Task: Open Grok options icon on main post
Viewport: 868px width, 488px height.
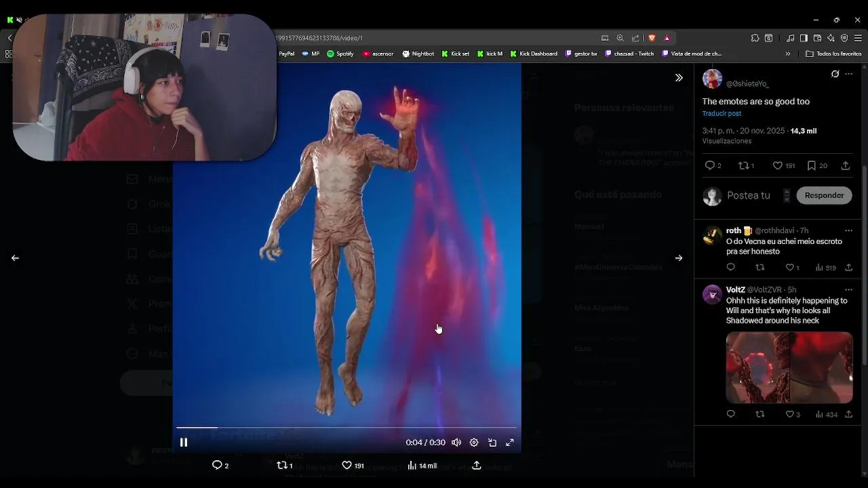Action: click(835, 74)
